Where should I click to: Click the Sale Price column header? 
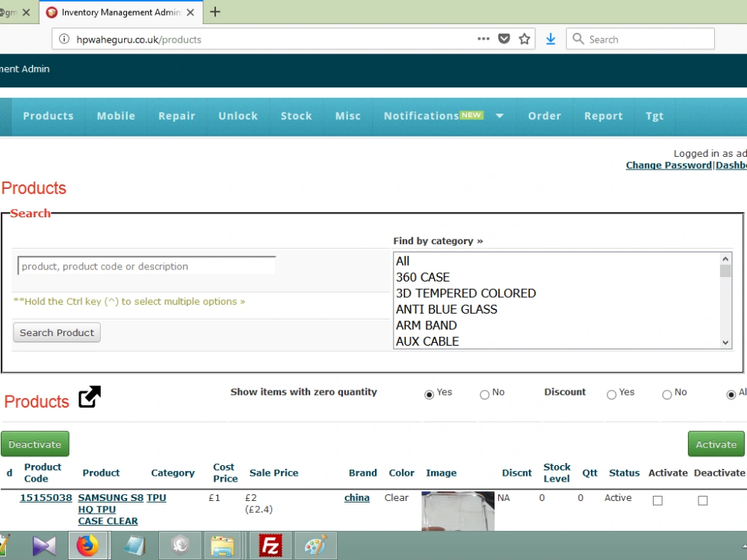[274, 473]
